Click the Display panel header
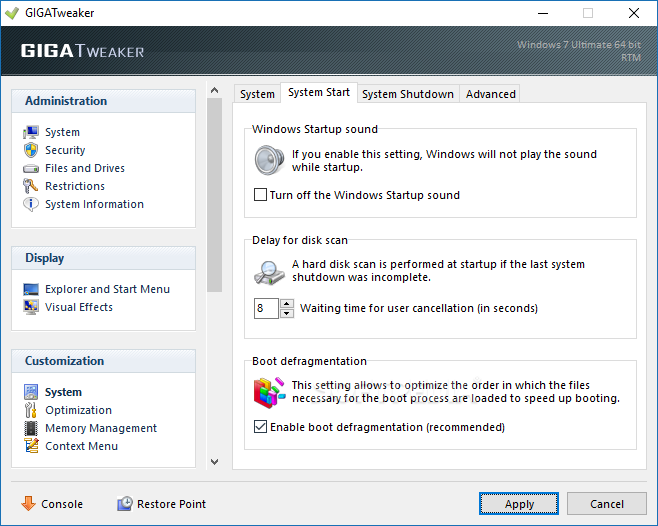This screenshot has width=658, height=526. click(103, 258)
